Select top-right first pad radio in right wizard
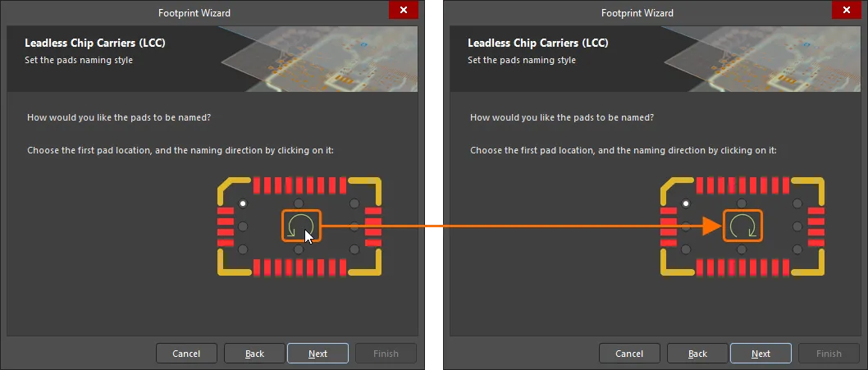The width and height of the screenshot is (868, 370). (x=797, y=203)
